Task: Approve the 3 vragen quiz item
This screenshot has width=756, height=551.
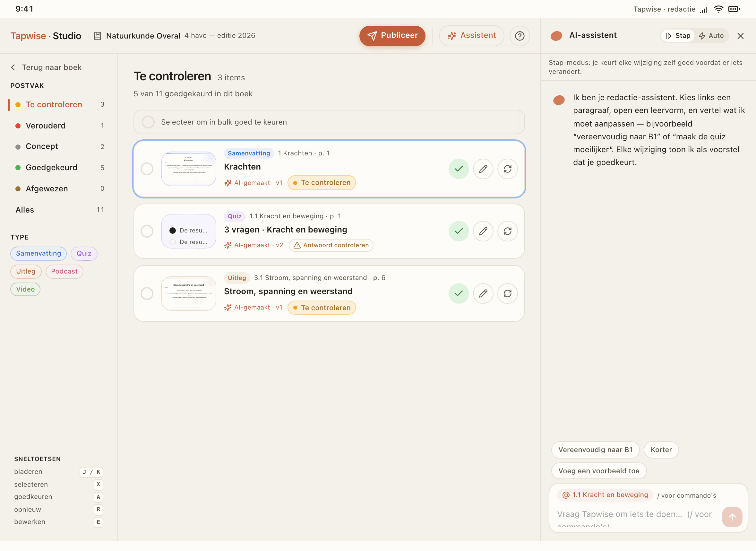Action: [459, 231]
